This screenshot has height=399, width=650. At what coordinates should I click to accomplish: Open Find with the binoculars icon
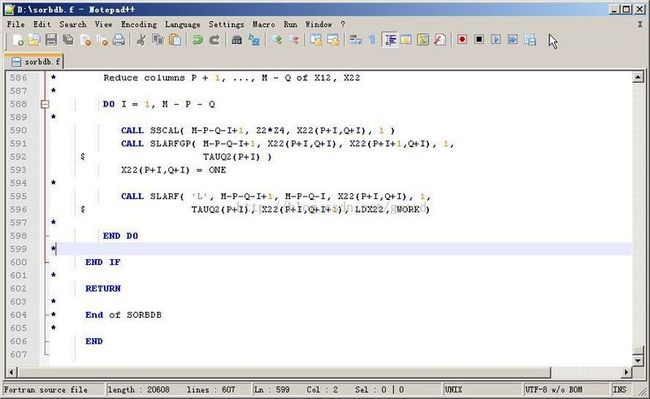237,40
